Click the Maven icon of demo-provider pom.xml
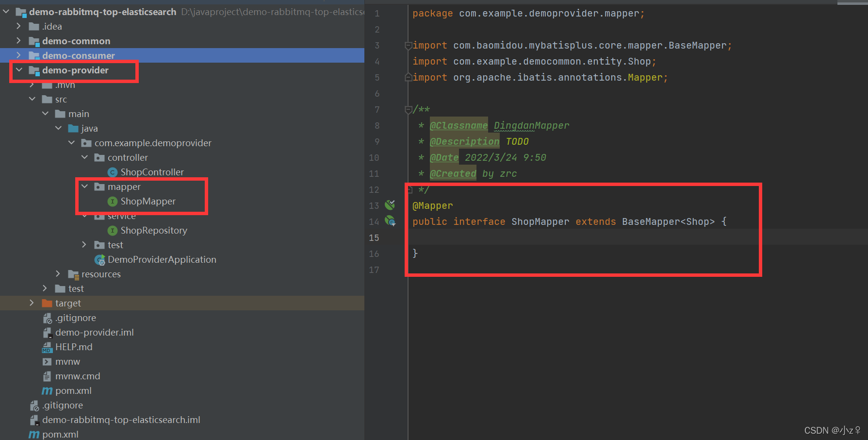The image size is (868, 440). (x=47, y=390)
